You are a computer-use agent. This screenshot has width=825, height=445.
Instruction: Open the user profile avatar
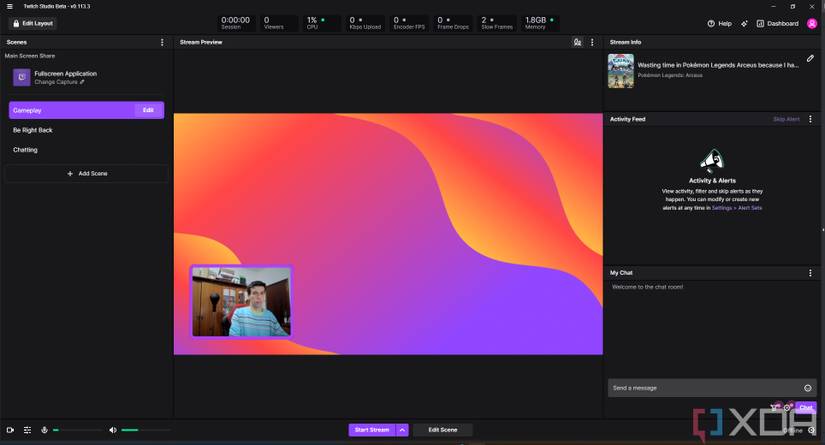point(812,23)
